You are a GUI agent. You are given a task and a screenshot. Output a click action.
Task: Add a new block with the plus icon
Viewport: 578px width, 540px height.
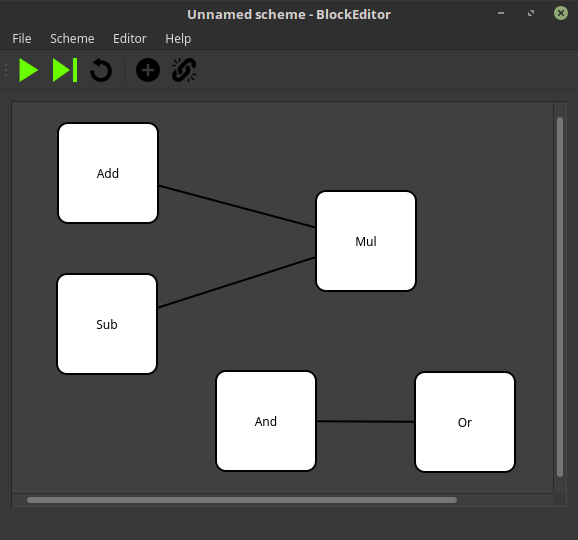[148, 70]
